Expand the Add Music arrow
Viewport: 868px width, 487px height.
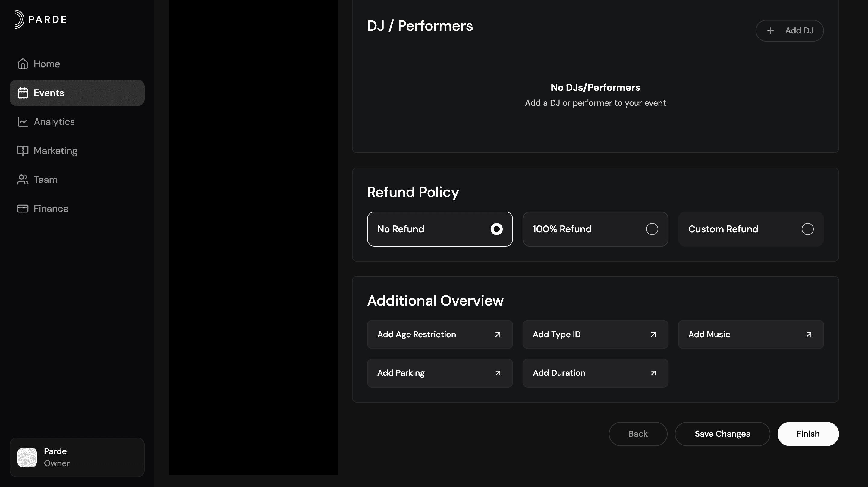(x=809, y=334)
